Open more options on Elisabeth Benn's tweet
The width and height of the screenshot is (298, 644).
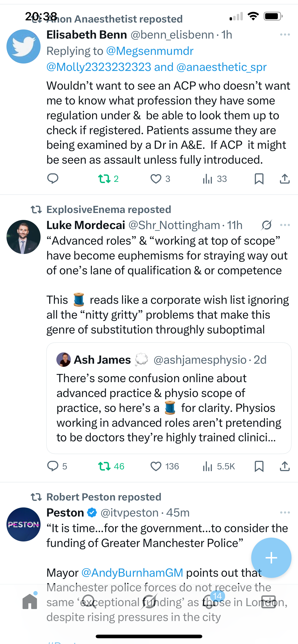click(285, 34)
